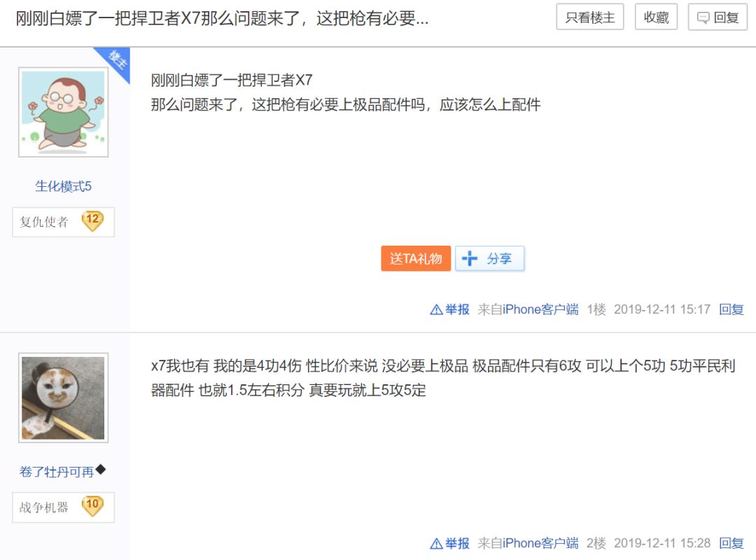Click the warning triangle 举报 icon on floor 1
The image size is (756, 560).
click(x=435, y=309)
